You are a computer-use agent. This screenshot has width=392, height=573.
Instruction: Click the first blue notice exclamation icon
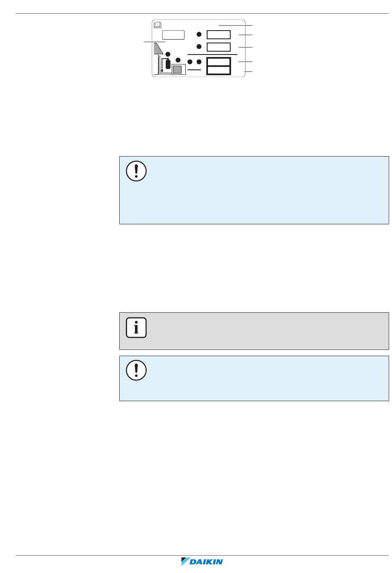(136, 171)
